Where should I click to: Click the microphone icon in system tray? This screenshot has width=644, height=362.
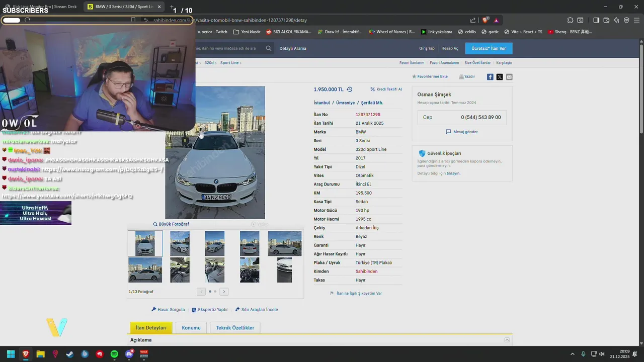(x=584, y=354)
